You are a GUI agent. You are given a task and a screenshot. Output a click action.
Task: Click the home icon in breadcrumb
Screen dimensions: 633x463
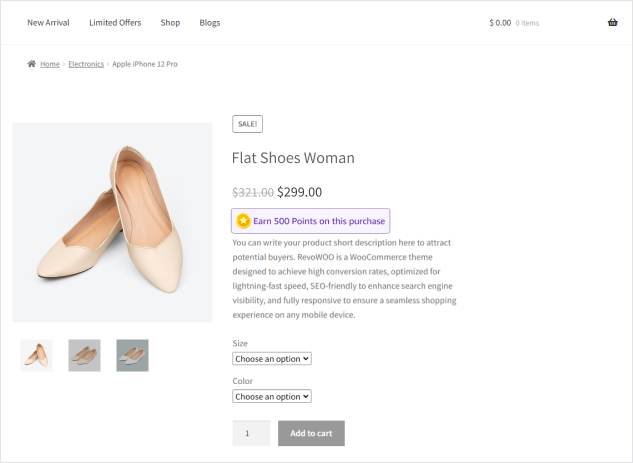point(32,64)
